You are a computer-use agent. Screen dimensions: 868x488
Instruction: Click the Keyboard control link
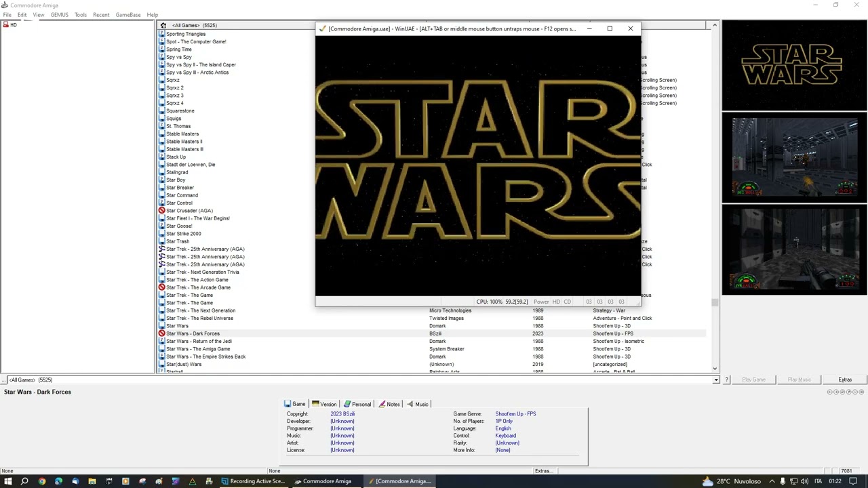pyautogui.click(x=506, y=436)
